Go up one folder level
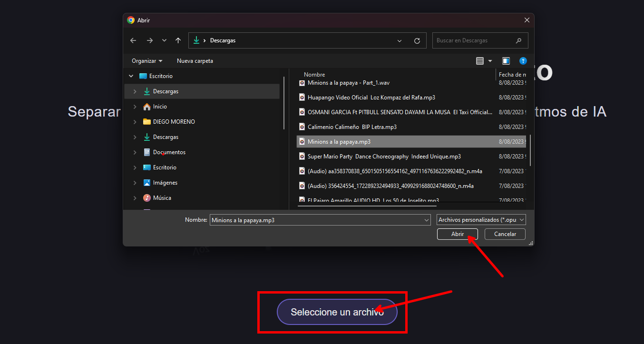 [x=178, y=41]
